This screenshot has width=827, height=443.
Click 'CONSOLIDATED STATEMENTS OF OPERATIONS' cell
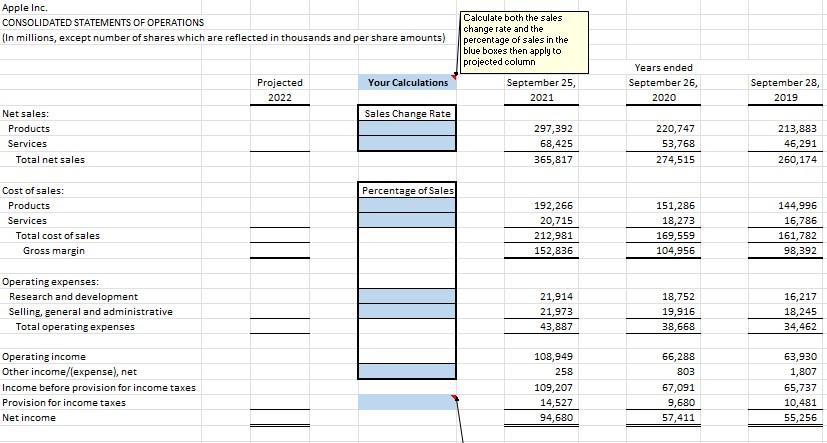[103, 22]
